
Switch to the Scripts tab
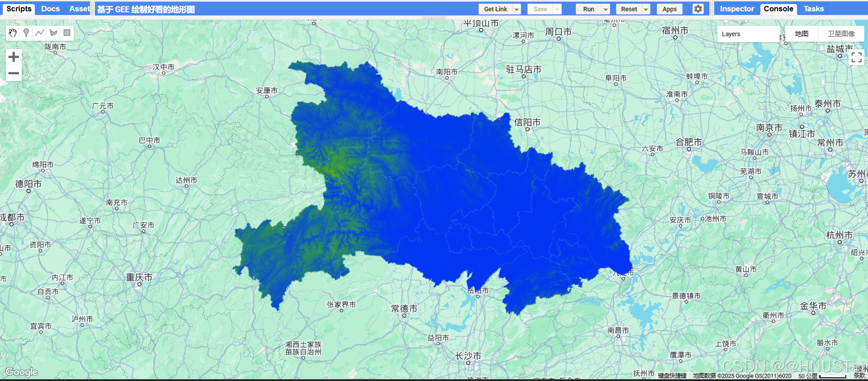point(19,9)
